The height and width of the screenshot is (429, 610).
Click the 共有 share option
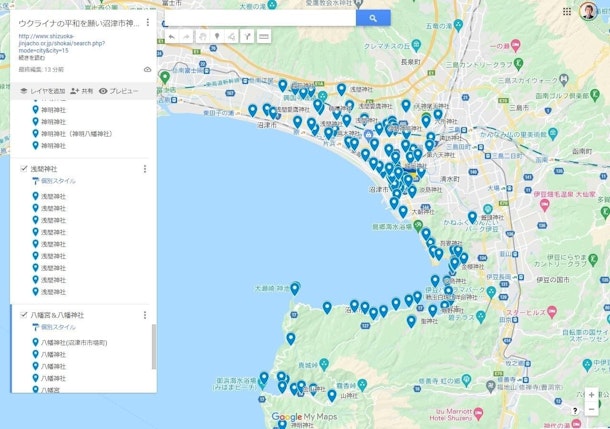pos(81,91)
